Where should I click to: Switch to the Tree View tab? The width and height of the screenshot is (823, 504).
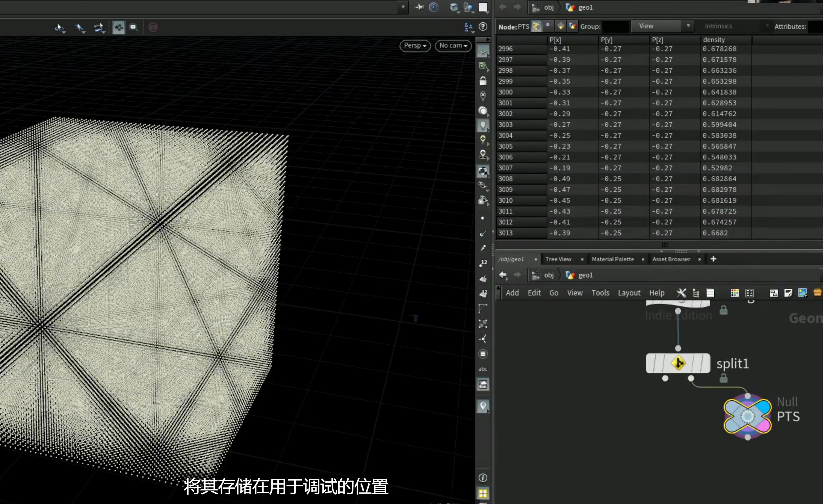[558, 259]
